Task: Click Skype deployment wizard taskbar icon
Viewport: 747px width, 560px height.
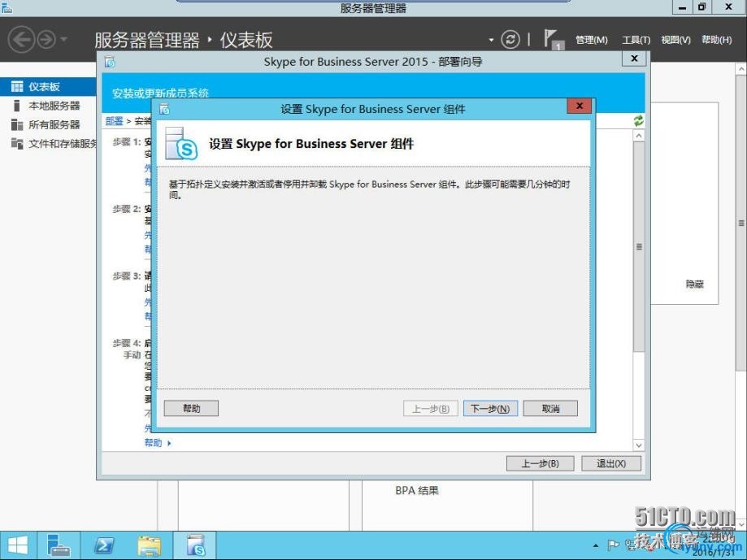Action: point(195,545)
